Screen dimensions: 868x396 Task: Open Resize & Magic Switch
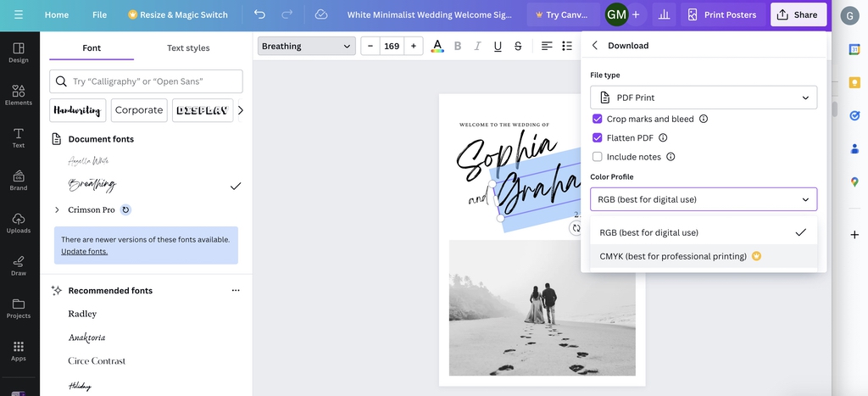point(178,15)
